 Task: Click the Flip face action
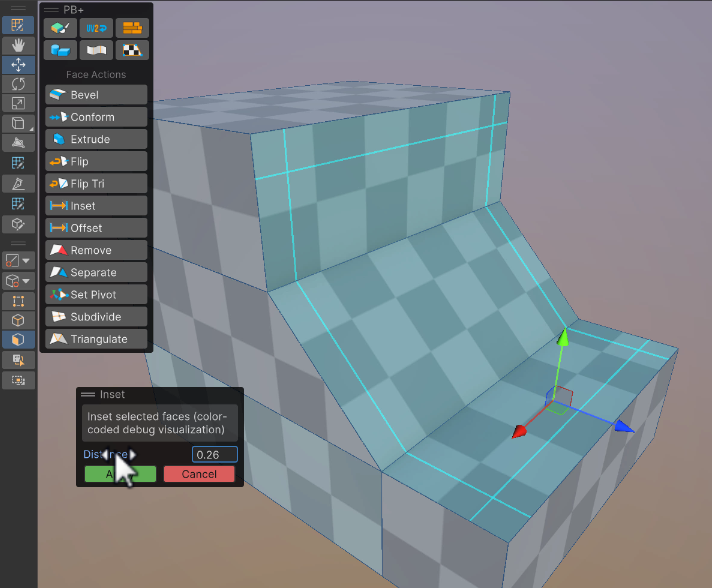pos(96,161)
